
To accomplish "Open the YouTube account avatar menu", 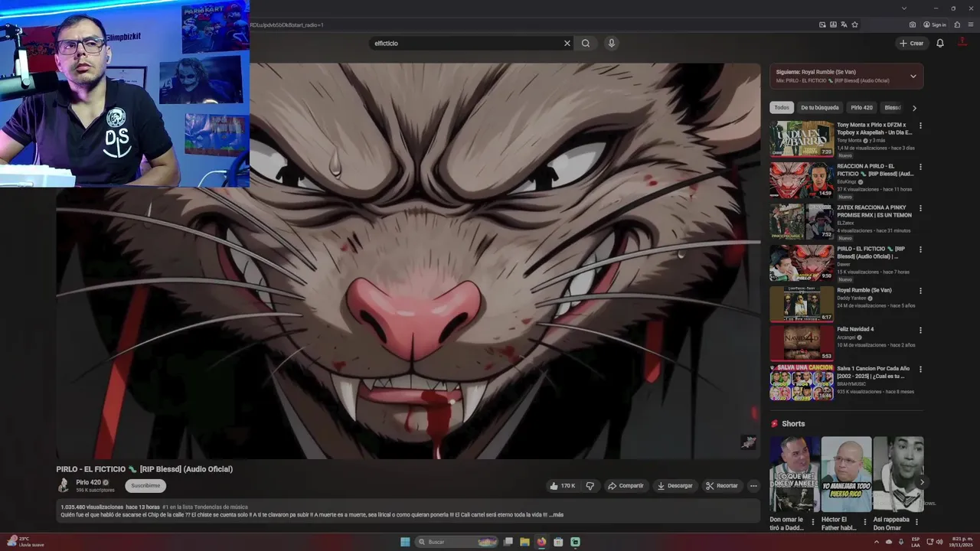I will (x=963, y=41).
